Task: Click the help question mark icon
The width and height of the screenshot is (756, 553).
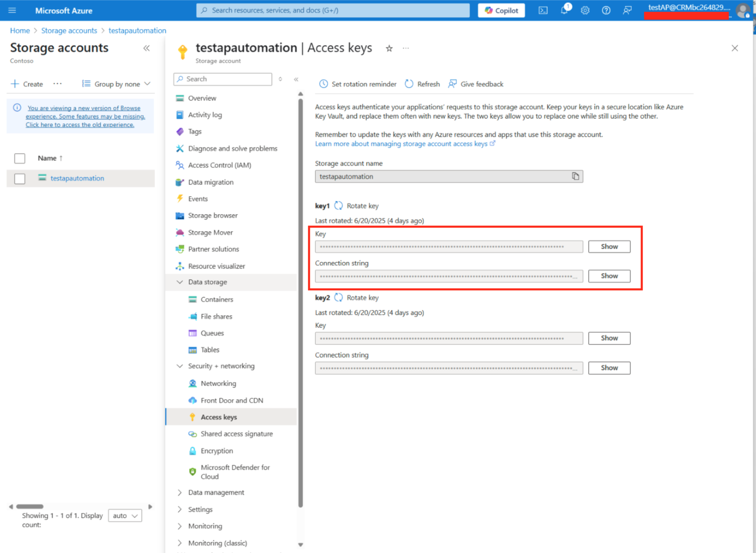Action: [x=606, y=10]
